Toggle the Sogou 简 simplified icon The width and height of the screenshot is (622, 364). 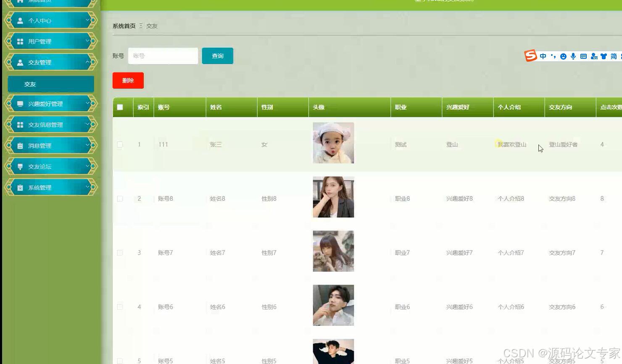click(614, 56)
